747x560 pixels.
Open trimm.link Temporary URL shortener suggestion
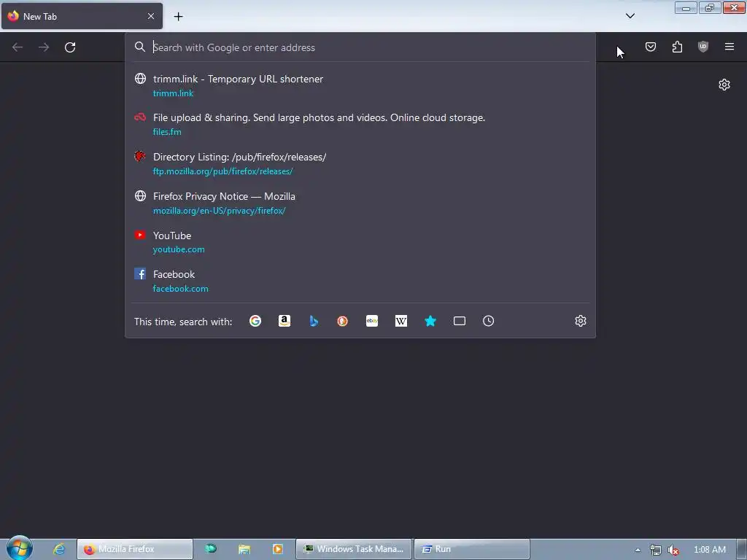(360, 86)
